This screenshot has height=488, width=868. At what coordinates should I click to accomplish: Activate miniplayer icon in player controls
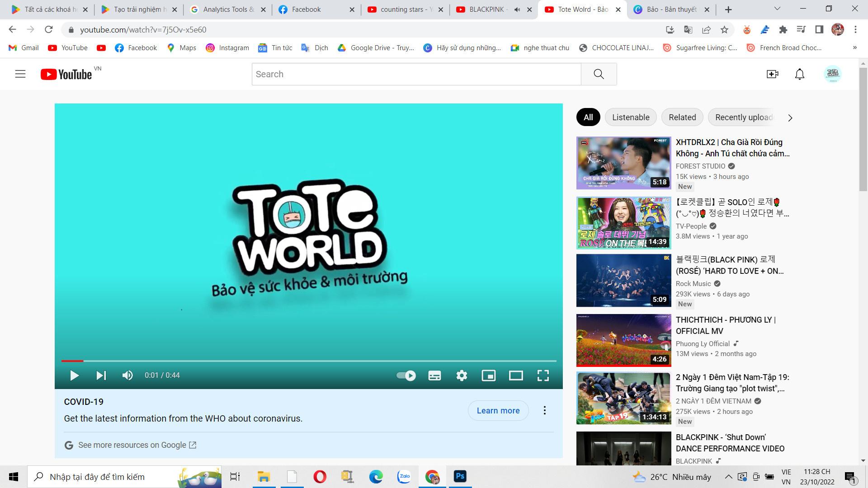pos(489,375)
